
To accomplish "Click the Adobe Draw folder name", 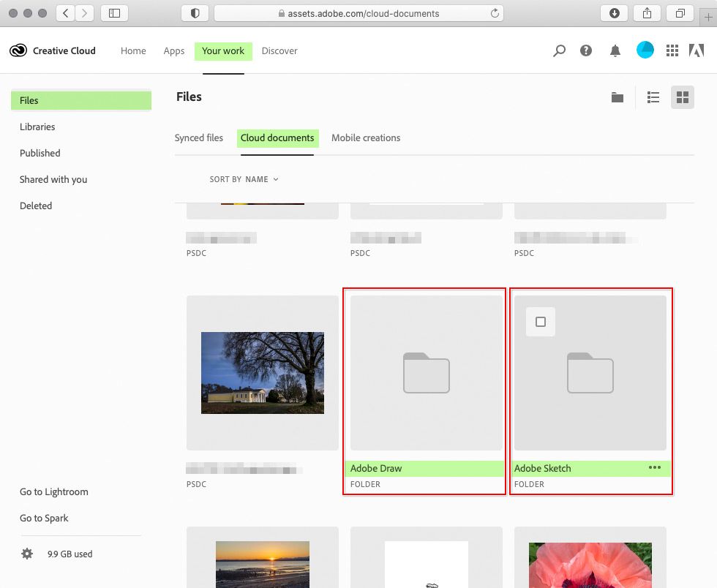I will coord(376,468).
